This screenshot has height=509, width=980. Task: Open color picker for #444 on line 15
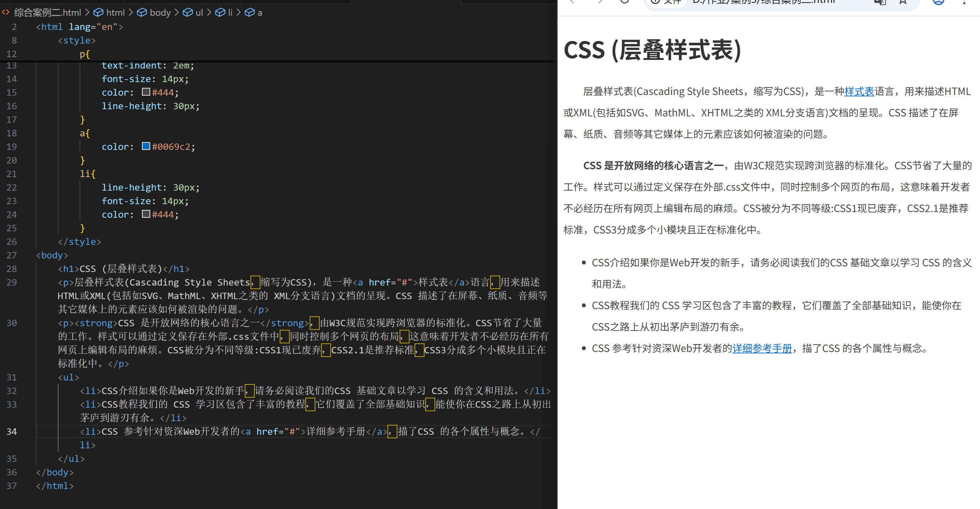[x=146, y=92]
